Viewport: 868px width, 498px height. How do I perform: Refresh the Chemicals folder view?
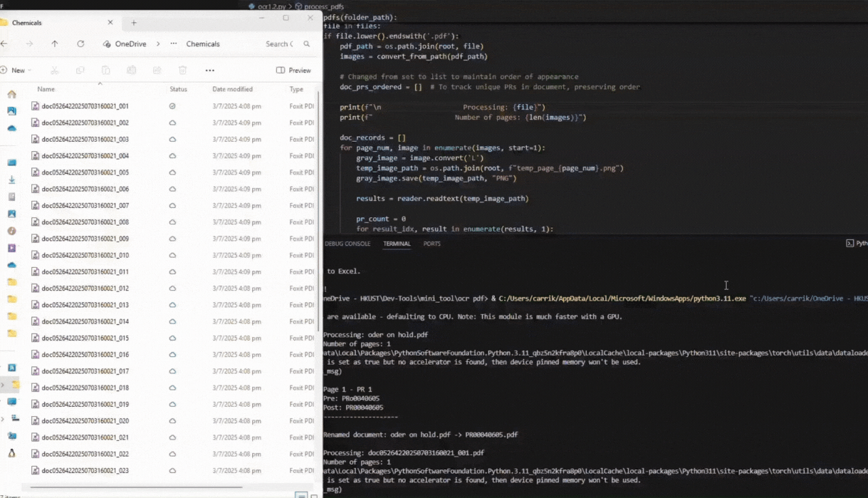(80, 43)
